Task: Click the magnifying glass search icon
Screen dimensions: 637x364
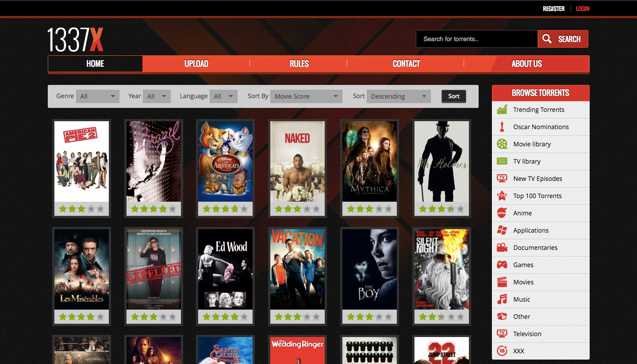Action: [x=547, y=39]
